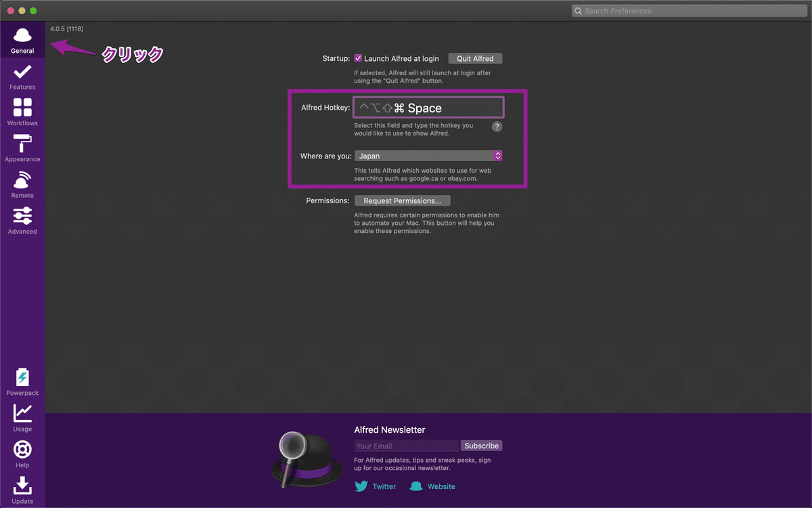812x508 pixels.
Task: Open the Powerpack section
Action: point(22,382)
